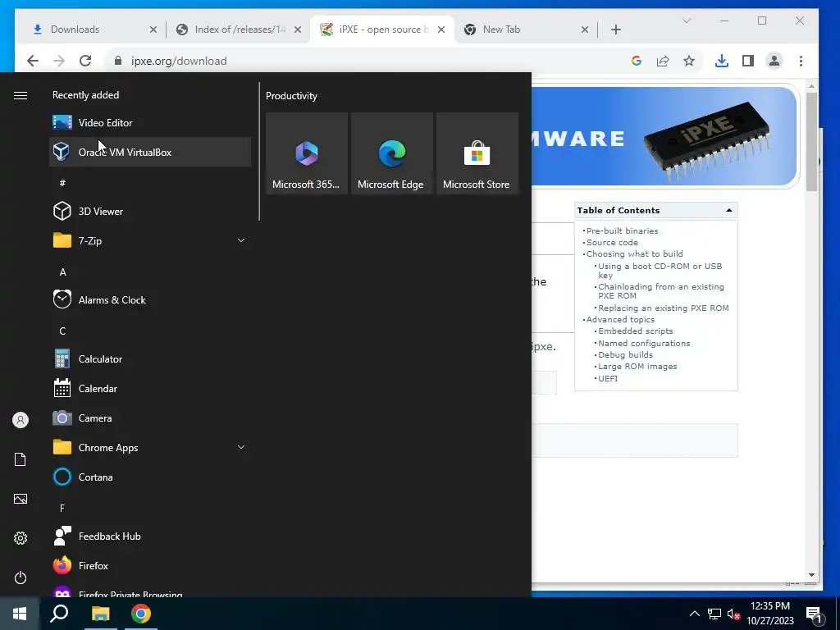Viewport: 840px width, 630px height.
Task: Bookmark this page with star icon
Action: click(689, 61)
